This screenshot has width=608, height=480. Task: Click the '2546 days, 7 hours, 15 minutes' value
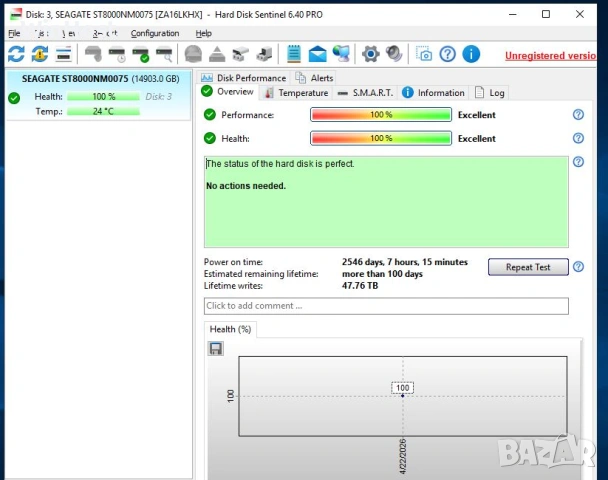pos(404,262)
